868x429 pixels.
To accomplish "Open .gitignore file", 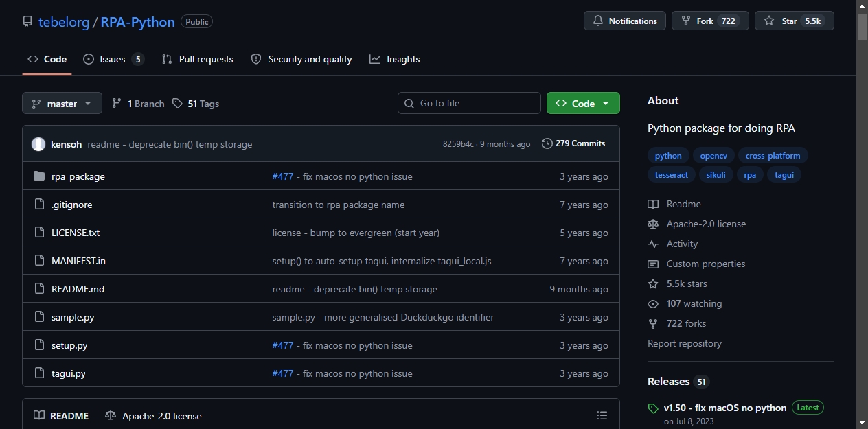I will coord(71,205).
